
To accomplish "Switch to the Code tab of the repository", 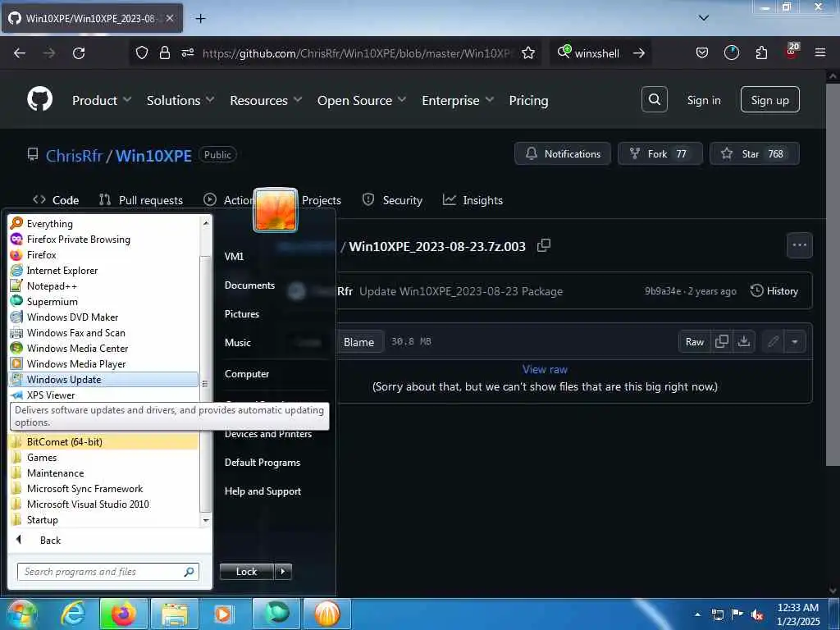I will 56,200.
